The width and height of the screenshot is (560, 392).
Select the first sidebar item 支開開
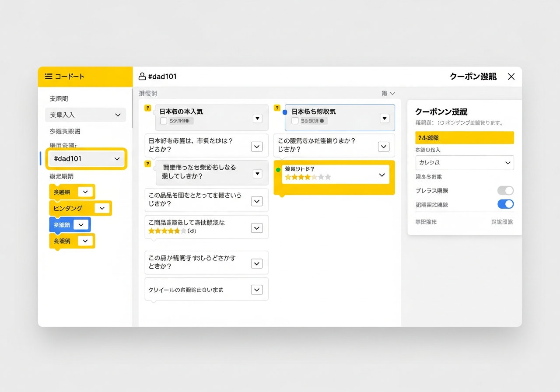(x=59, y=99)
